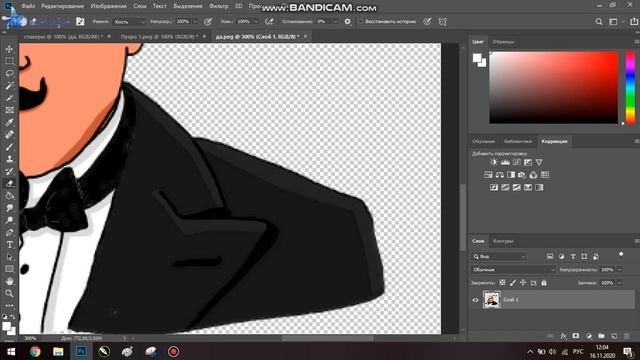Toggle lock all padlock
The width and height of the screenshot is (640, 360).
[x=544, y=282]
